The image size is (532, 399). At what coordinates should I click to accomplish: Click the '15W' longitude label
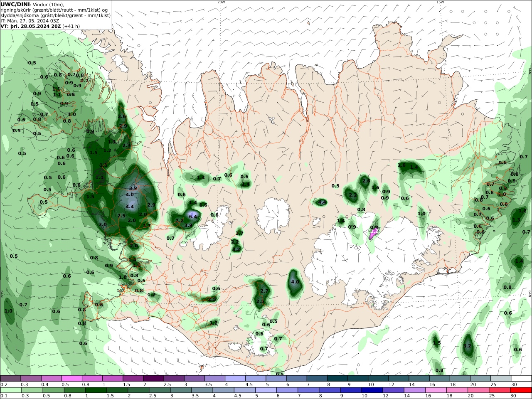click(x=440, y=2)
